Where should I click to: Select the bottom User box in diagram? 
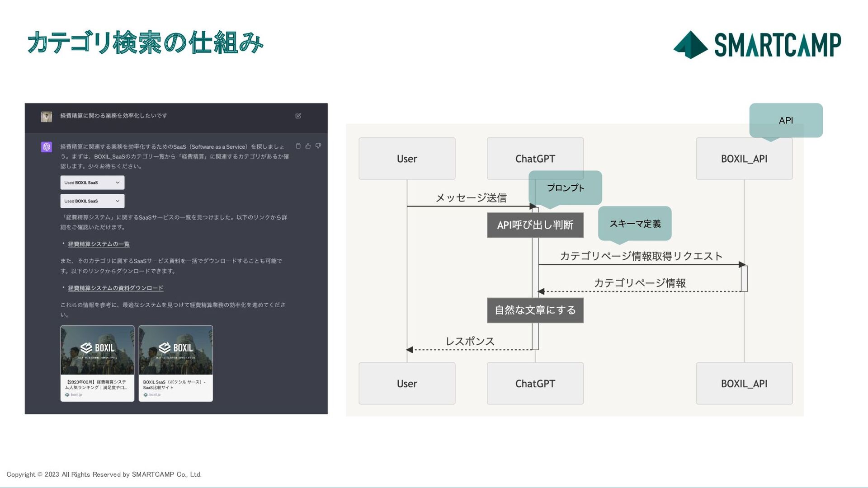[x=407, y=384]
